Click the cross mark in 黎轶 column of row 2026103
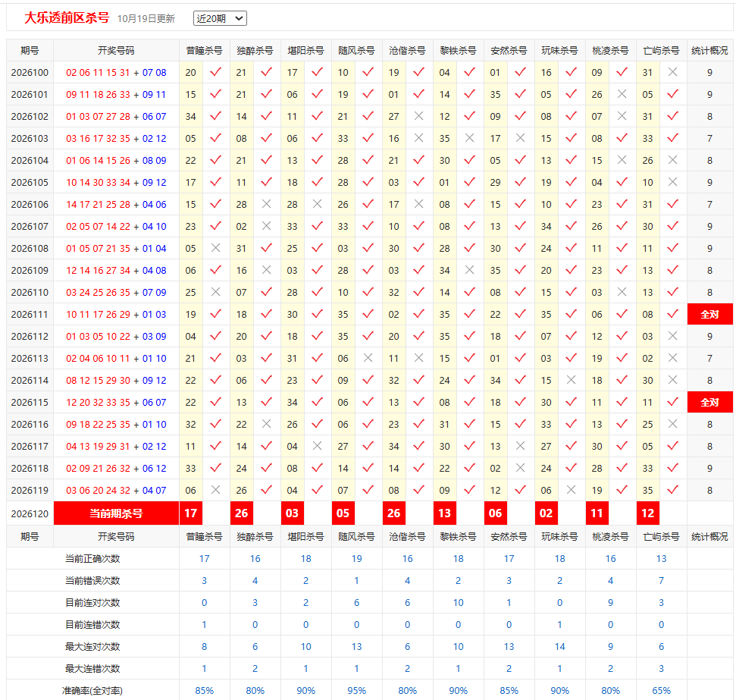This screenshot has width=736, height=700. coord(469,138)
